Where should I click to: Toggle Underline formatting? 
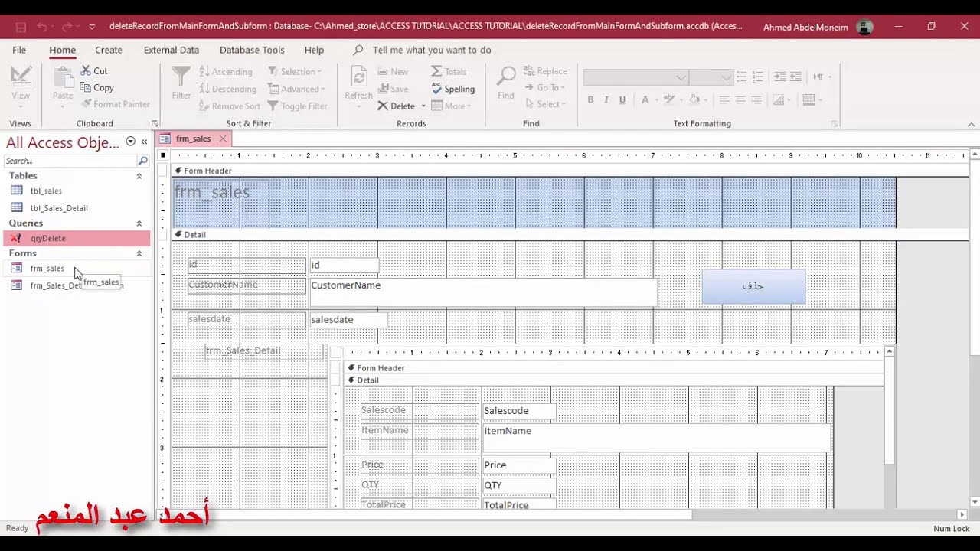click(x=622, y=99)
